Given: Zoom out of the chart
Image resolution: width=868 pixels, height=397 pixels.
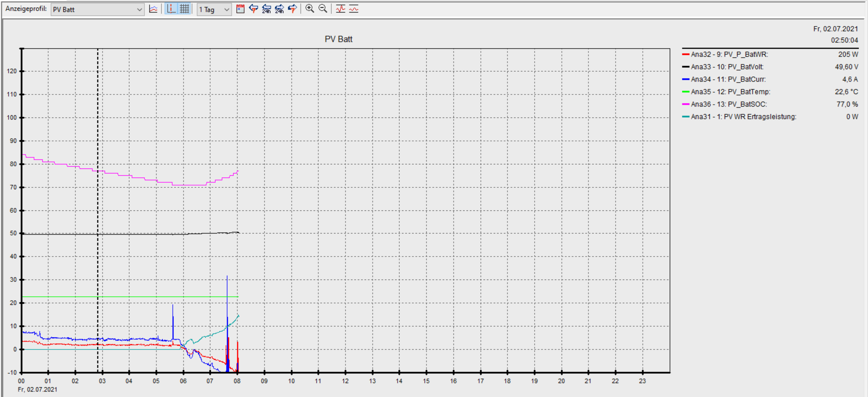Looking at the screenshot, I should pyautogui.click(x=323, y=9).
